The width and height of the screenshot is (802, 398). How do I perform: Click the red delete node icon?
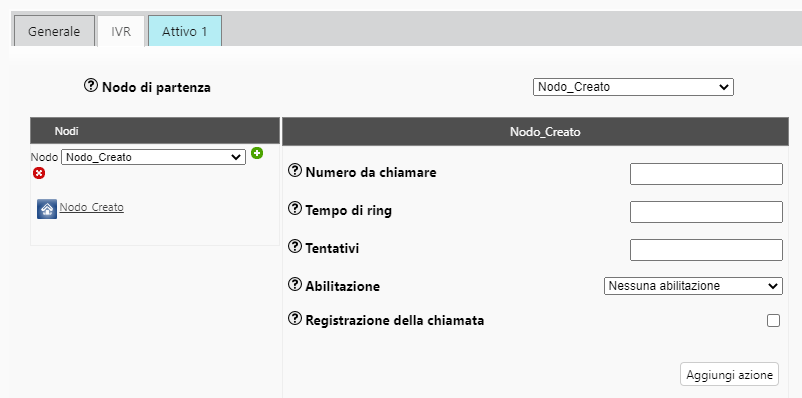tap(39, 173)
